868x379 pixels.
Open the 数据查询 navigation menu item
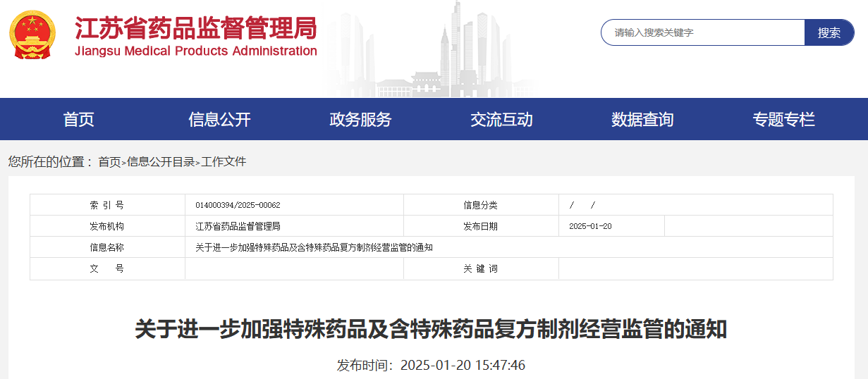coord(643,119)
